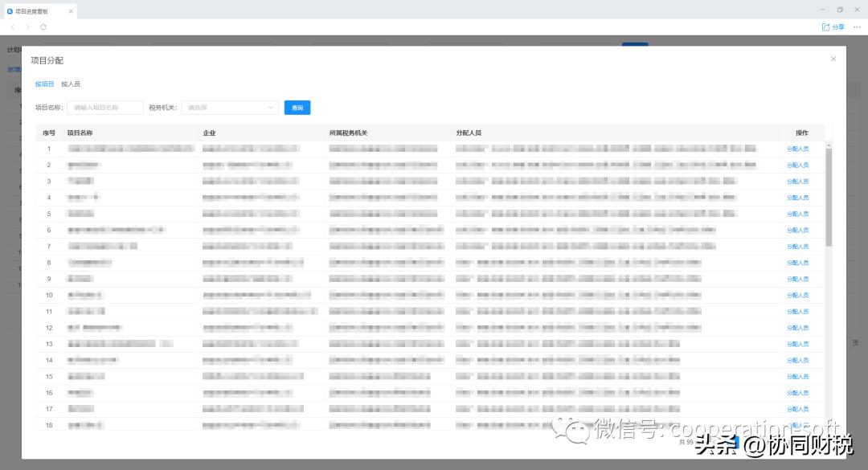The height and width of the screenshot is (470, 868).
Task: Click the 税务机关 dropdown chevron arrow
Action: 271,107
